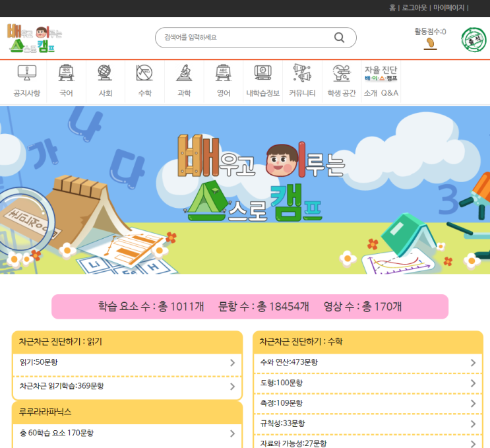
Task: Click the 차근차근 진단하기 : 수학 header
Action: [368, 342]
